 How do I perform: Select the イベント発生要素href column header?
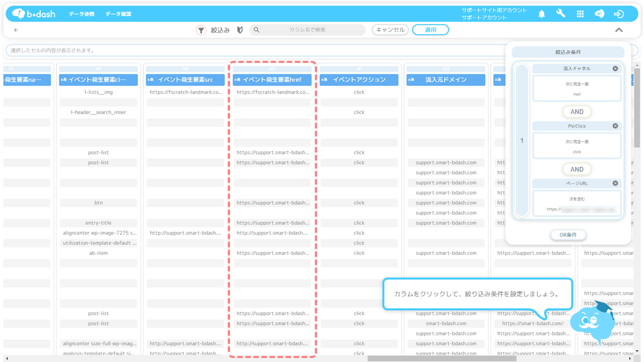coord(272,79)
